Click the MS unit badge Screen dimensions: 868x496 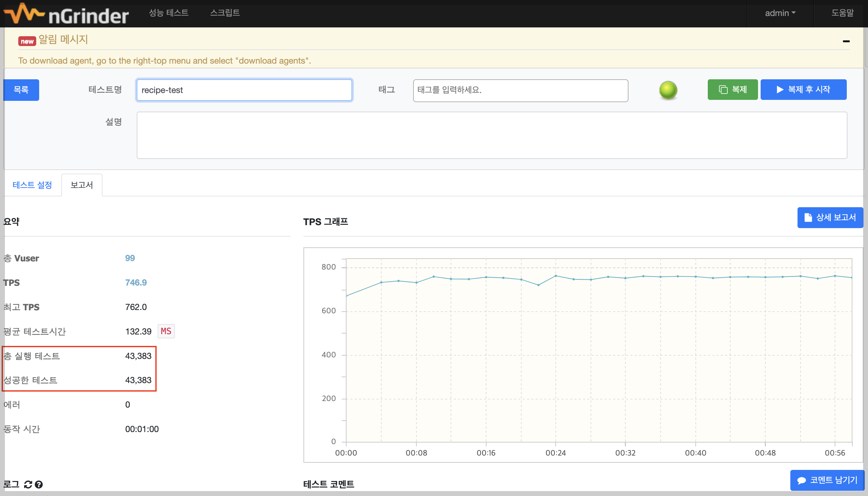point(166,331)
